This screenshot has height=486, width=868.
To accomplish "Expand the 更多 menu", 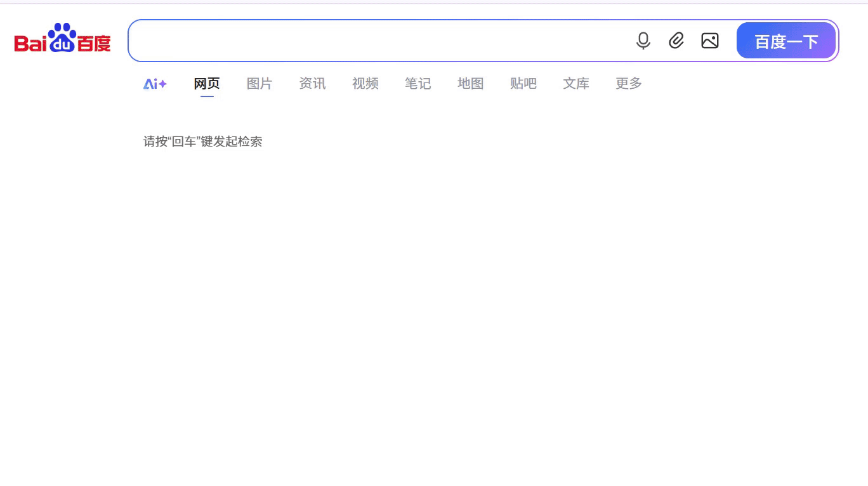I will (628, 84).
